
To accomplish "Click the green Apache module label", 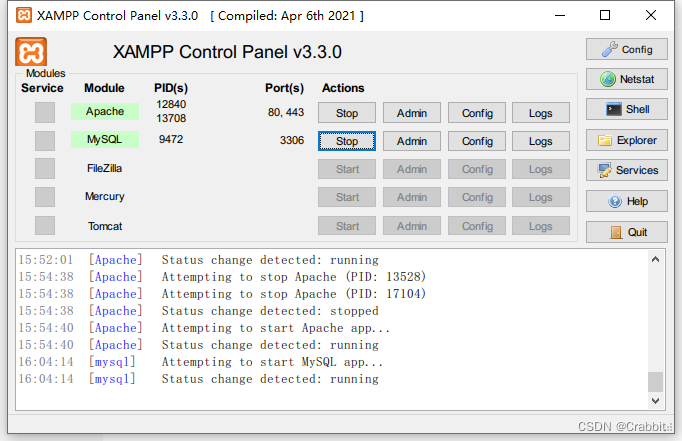I will click(105, 111).
